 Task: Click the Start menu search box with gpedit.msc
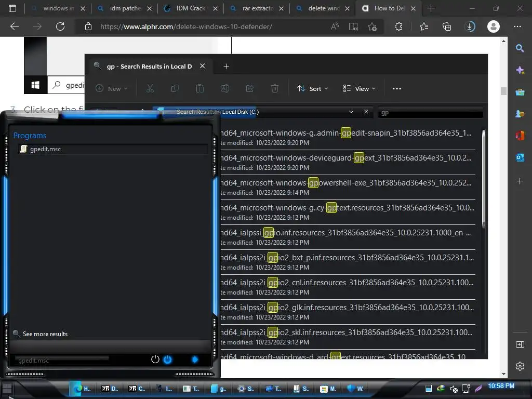[63, 360]
